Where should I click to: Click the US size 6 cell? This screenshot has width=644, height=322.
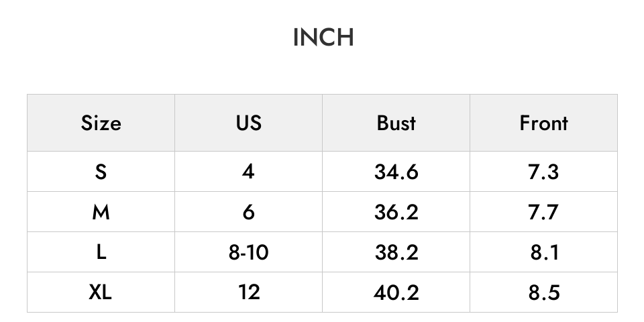tap(248, 211)
